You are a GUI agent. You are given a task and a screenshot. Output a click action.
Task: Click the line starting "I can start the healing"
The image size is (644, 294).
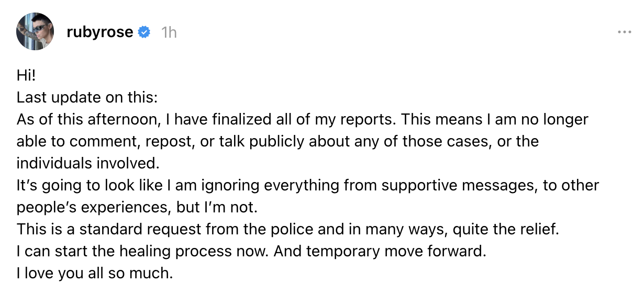click(x=251, y=251)
